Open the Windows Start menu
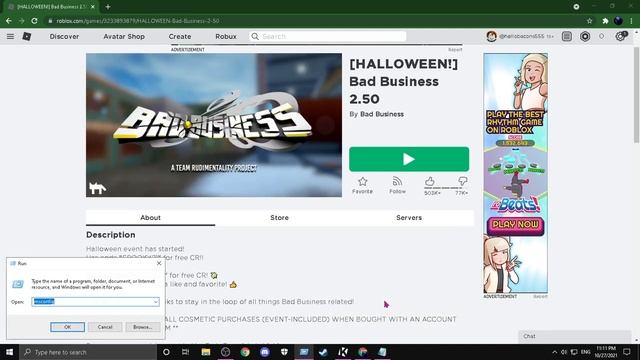640x360 pixels. (9, 352)
